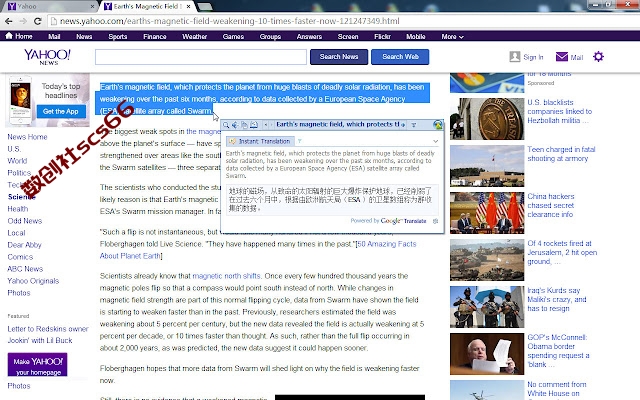Click the news.yahoo.com address bar
Image resolution: width=640 pixels, height=400 pixels.
point(343,21)
